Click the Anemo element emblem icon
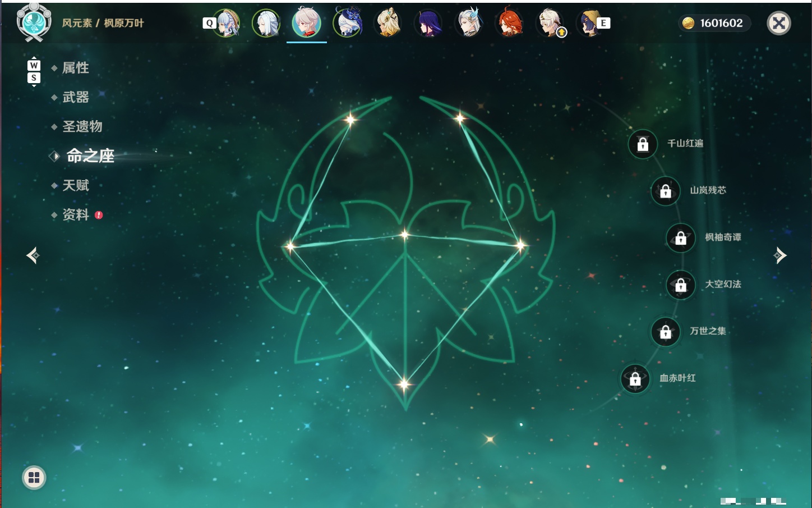 (34, 22)
